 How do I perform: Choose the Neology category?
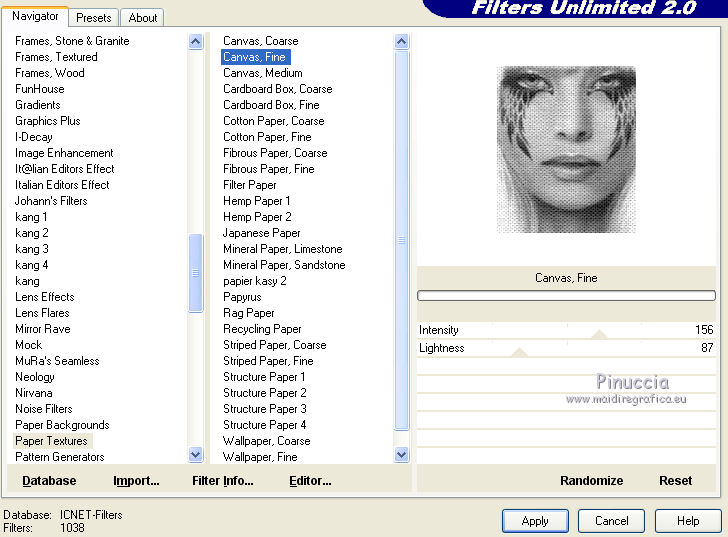tap(35, 377)
